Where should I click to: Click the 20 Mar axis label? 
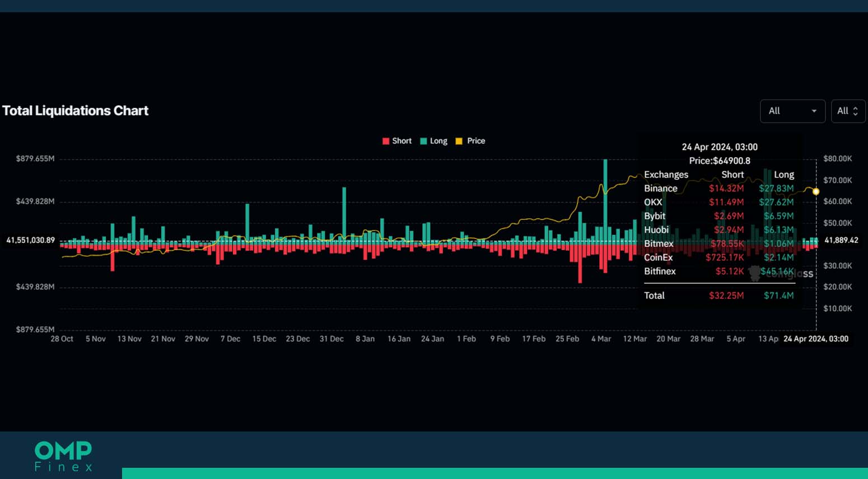tap(669, 339)
